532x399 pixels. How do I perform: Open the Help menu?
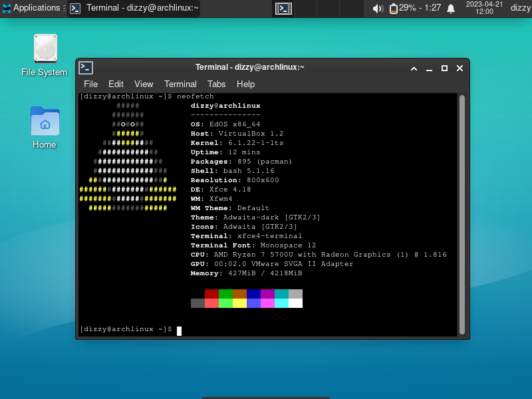[x=245, y=84]
